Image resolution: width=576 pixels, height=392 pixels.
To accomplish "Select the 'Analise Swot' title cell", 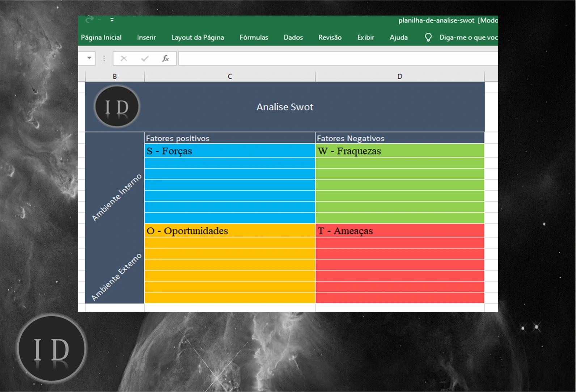I will [285, 107].
